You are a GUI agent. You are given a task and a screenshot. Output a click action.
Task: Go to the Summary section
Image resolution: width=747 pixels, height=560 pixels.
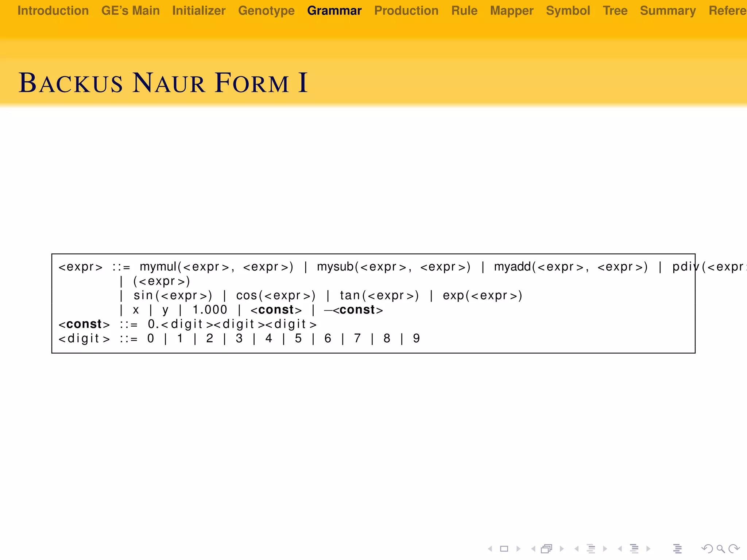coord(668,11)
